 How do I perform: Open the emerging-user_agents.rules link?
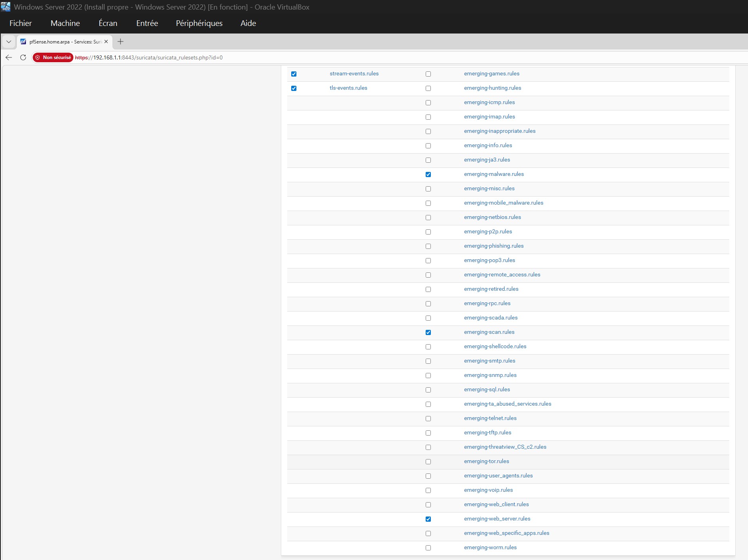498,475
